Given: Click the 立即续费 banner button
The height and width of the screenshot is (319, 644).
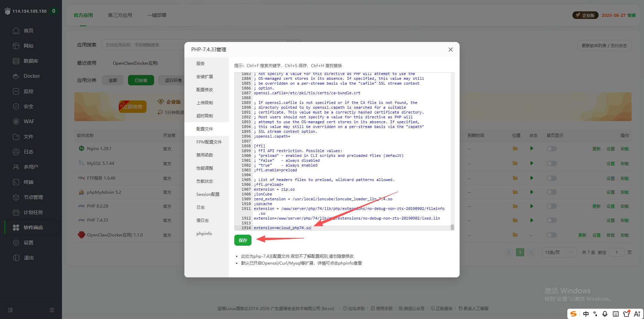Looking at the screenshot, I should tap(133, 107).
